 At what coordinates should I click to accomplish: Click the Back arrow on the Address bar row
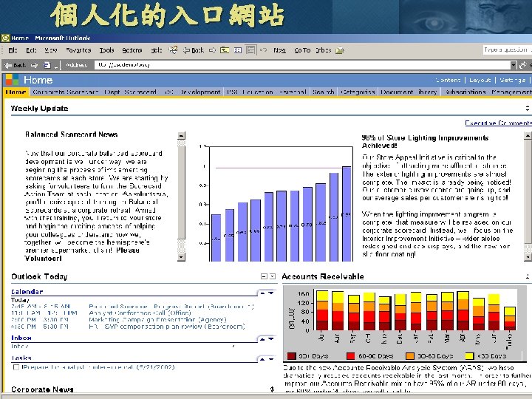15,65
